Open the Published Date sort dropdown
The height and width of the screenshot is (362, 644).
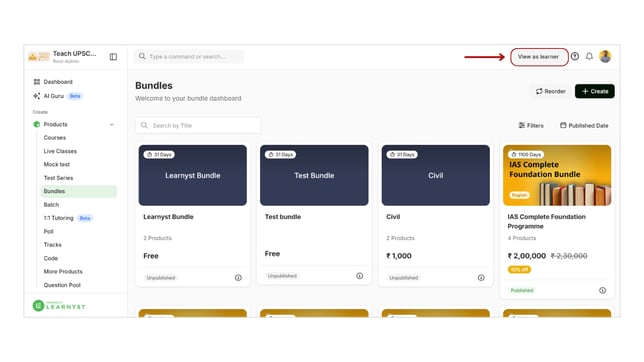(x=584, y=125)
